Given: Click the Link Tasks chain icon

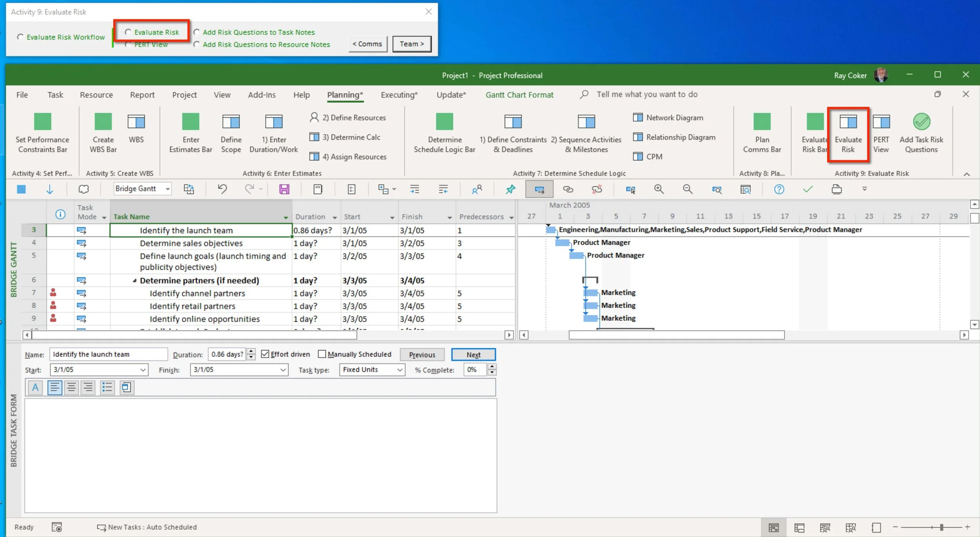Looking at the screenshot, I should tap(568, 190).
